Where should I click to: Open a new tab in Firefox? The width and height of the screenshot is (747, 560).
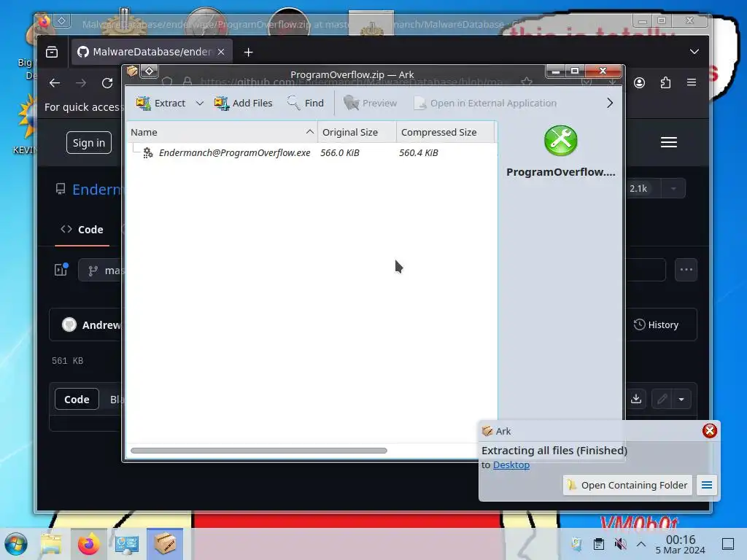pyautogui.click(x=248, y=52)
